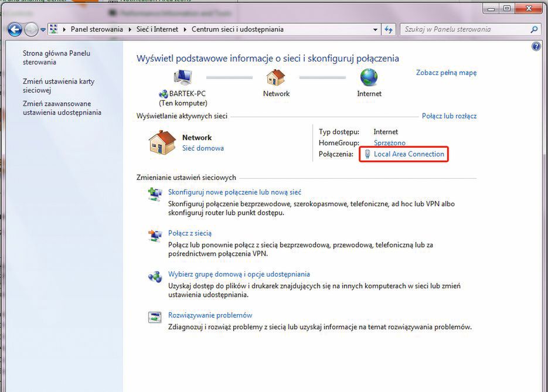Open the address bar history dropdown
Viewport: 548px width, 392px height.
pyautogui.click(x=375, y=30)
